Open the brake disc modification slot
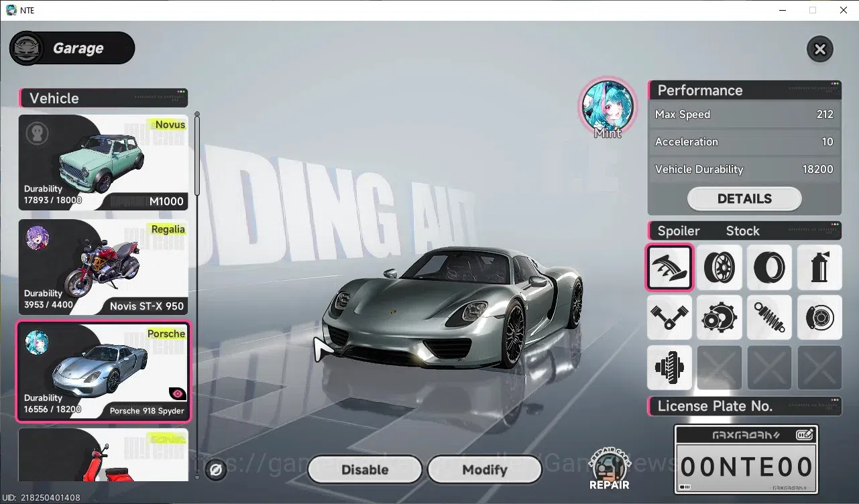This screenshot has height=504, width=859. coord(819,317)
